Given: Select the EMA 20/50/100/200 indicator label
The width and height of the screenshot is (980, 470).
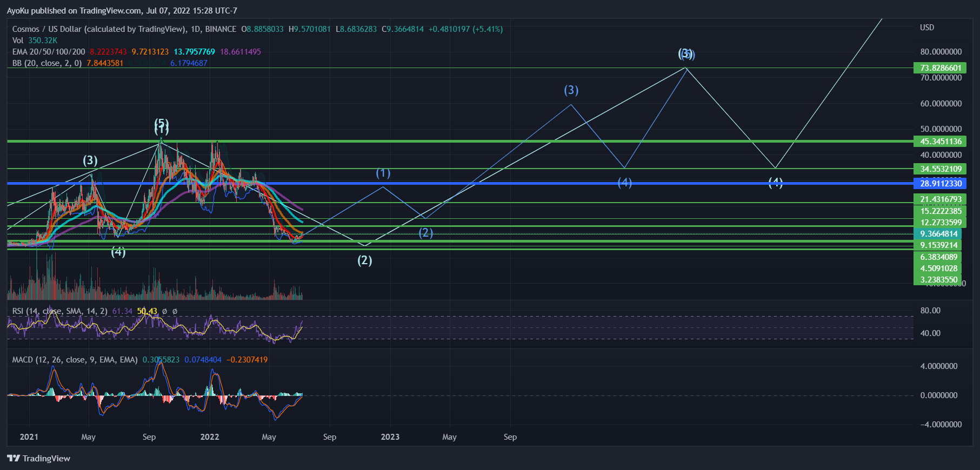Looking at the screenshot, I should coord(49,52).
